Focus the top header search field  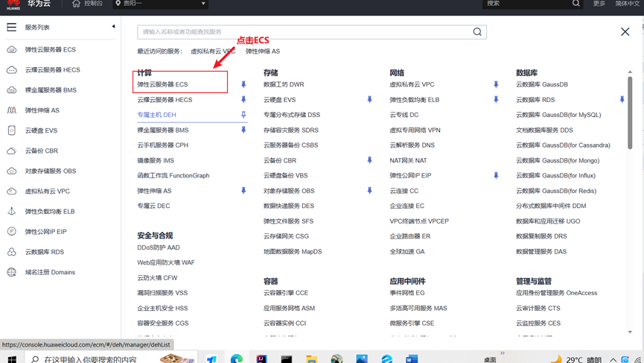[x=533, y=4]
